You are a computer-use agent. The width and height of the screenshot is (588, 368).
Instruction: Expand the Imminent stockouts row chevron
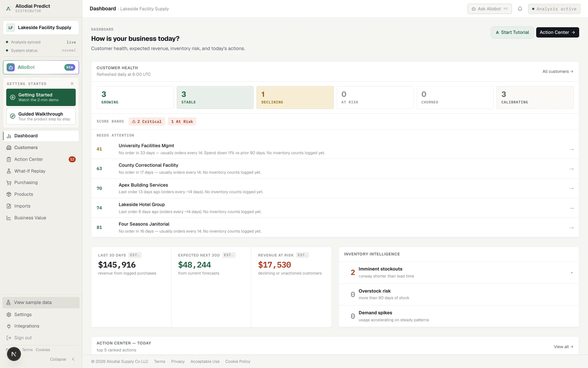coord(571,273)
